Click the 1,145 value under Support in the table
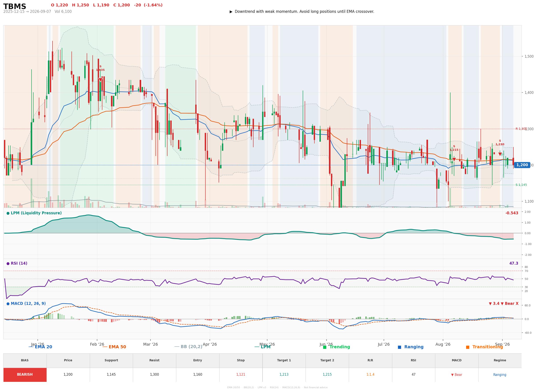 pyautogui.click(x=111, y=375)
